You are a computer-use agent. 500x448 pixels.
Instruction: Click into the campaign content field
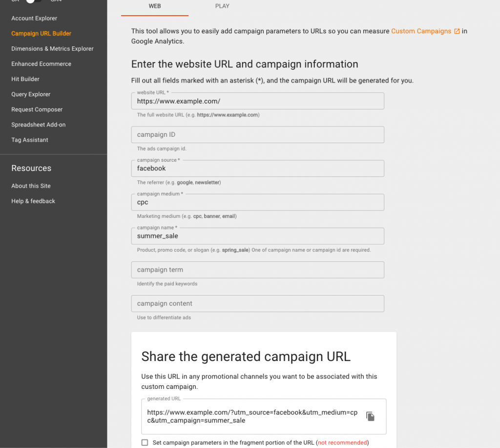[x=258, y=304]
